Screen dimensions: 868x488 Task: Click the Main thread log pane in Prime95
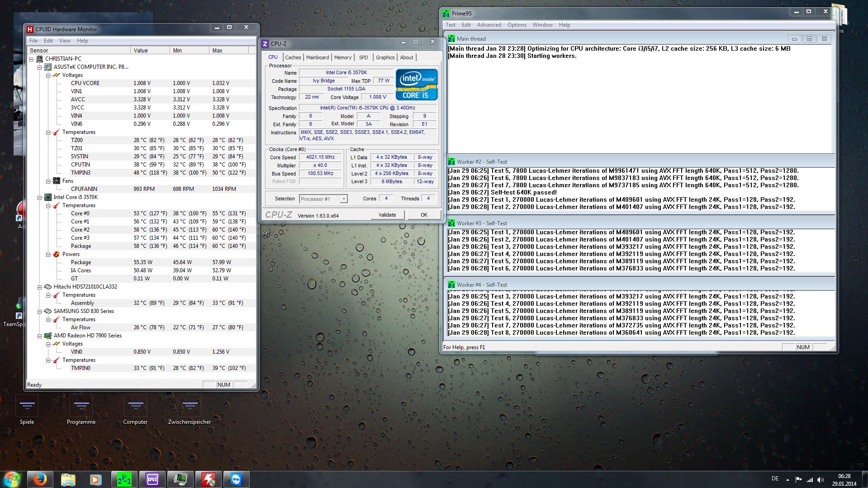click(639, 99)
